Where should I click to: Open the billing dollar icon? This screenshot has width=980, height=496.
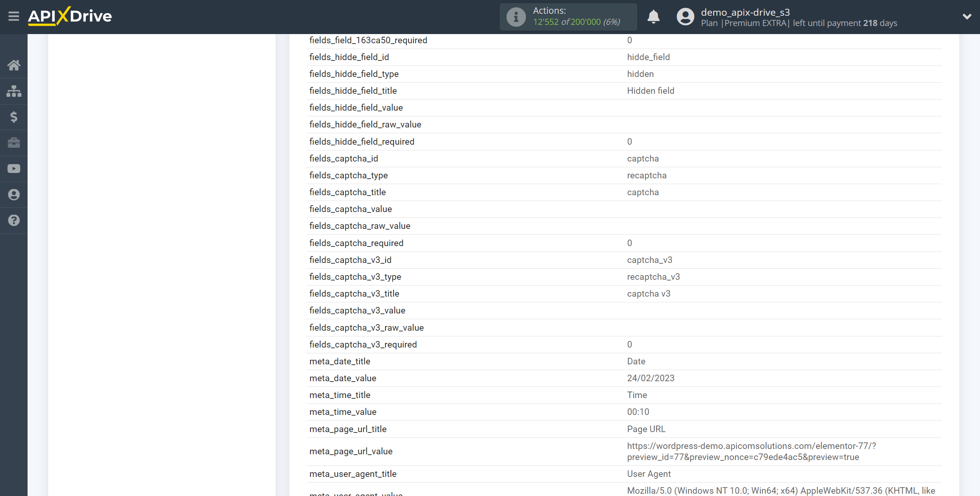[14, 117]
